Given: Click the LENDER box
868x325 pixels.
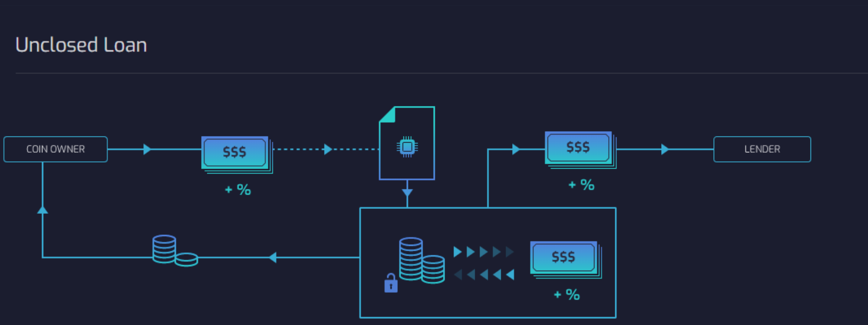Looking at the screenshot, I should pos(762,149).
